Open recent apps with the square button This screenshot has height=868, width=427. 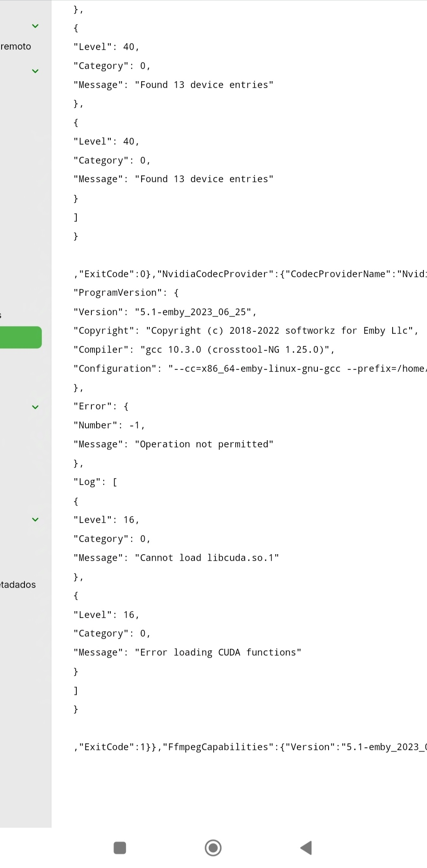120,847
